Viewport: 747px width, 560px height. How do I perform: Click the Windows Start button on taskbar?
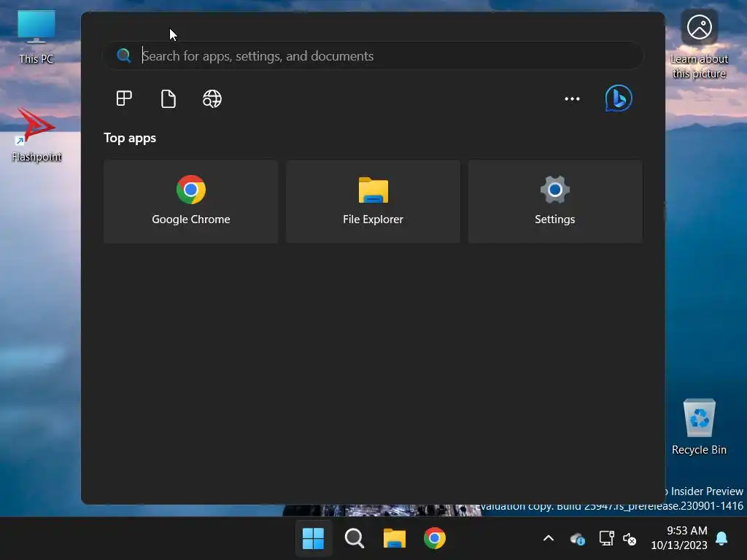pyautogui.click(x=313, y=539)
